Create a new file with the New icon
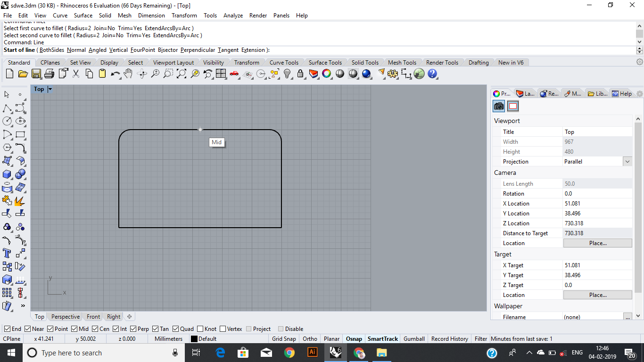 point(9,74)
